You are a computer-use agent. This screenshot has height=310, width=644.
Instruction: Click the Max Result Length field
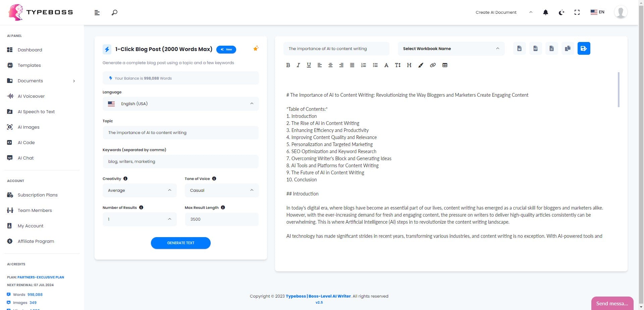click(222, 219)
